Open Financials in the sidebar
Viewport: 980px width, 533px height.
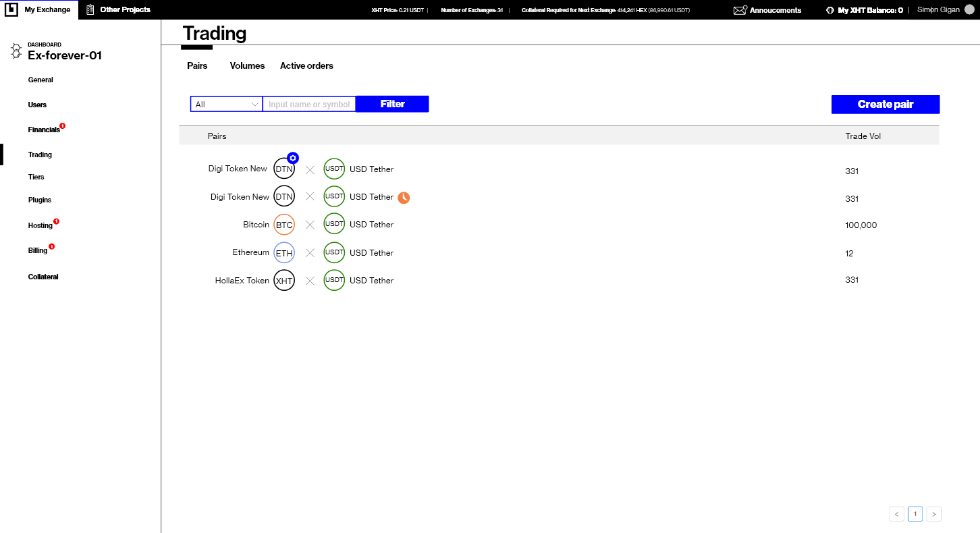pos(44,130)
